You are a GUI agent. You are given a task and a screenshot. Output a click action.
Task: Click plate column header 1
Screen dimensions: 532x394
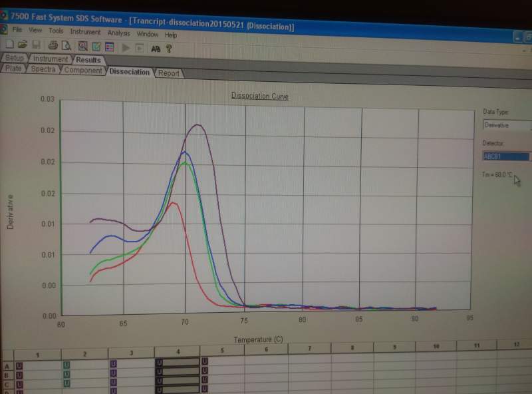tap(37, 355)
